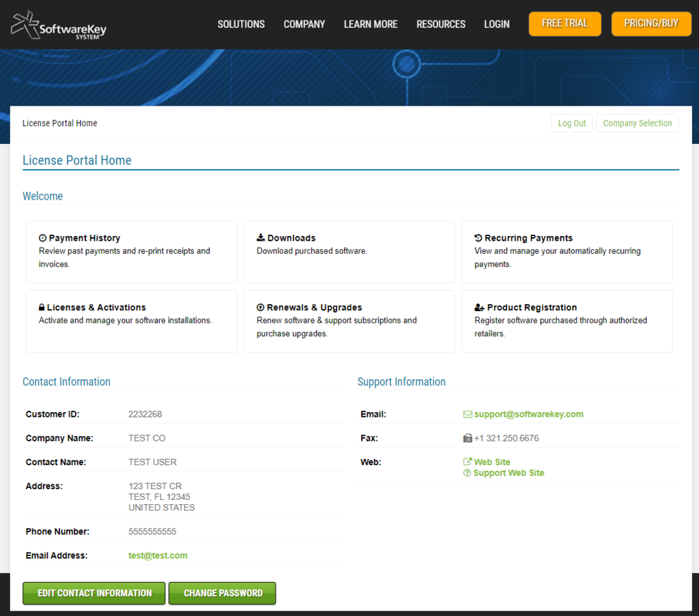
Task: Click the Company Selection option
Action: (637, 123)
